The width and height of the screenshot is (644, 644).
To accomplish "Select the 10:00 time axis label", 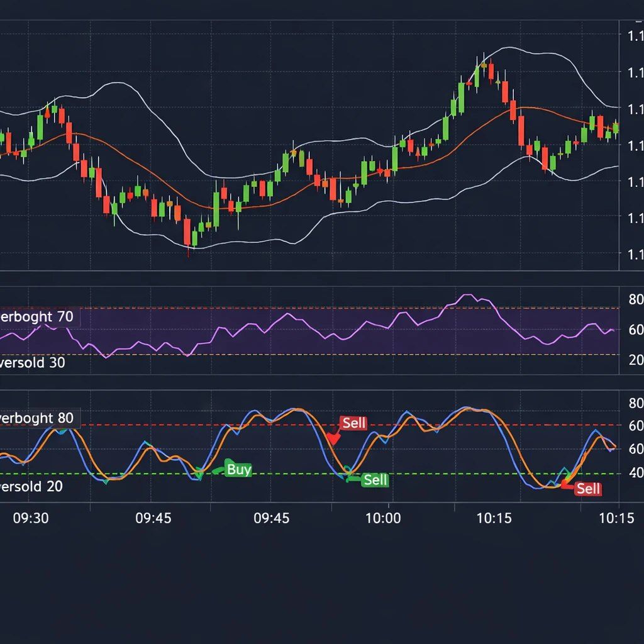I will [383, 518].
